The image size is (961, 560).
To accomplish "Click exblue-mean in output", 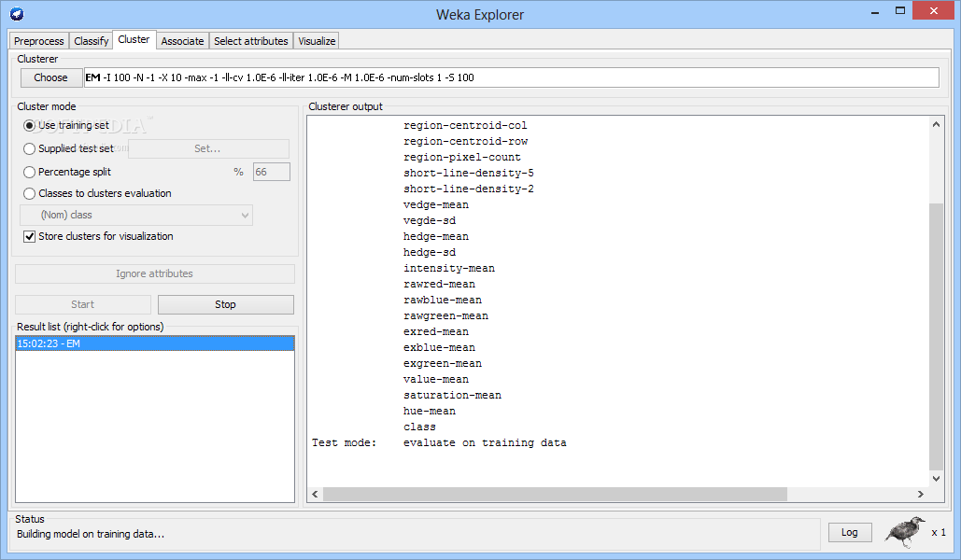I will [440, 349].
